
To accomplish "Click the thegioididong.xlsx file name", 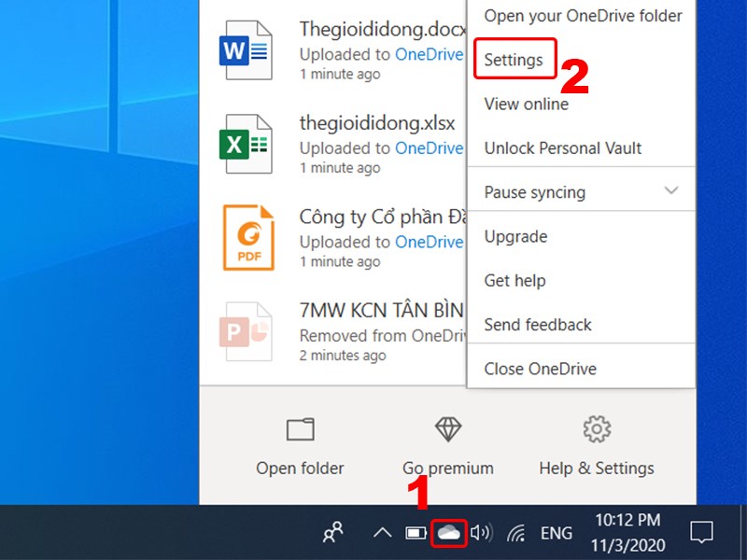I will [377, 123].
